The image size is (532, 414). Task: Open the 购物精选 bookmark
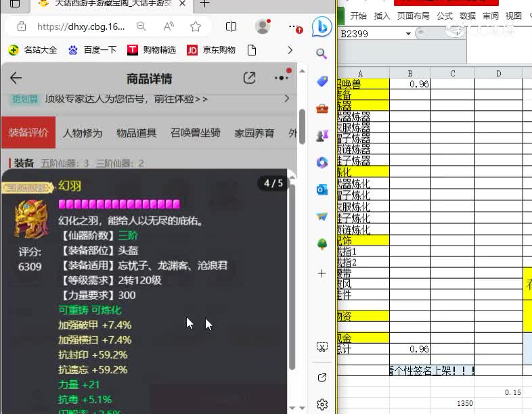[x=152, y=50]
